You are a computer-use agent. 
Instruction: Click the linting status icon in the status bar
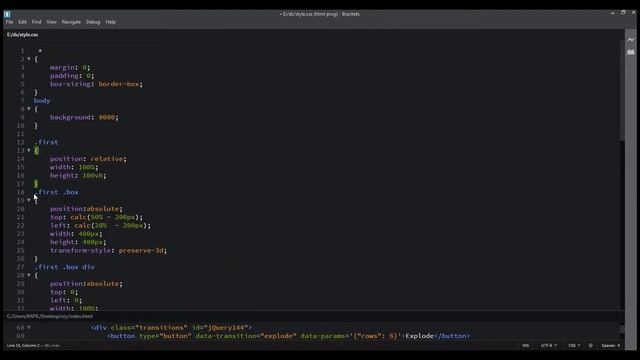590,346
